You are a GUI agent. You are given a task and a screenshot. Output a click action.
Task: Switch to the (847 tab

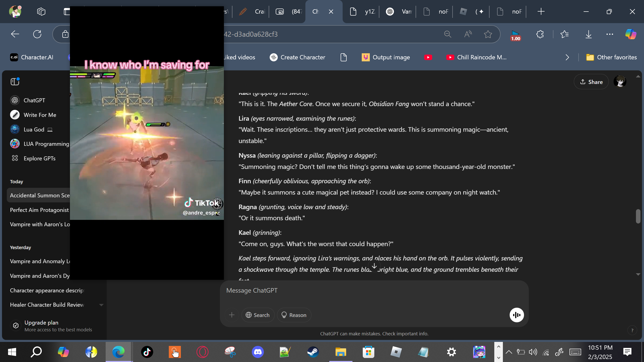[x=288, y=12]
